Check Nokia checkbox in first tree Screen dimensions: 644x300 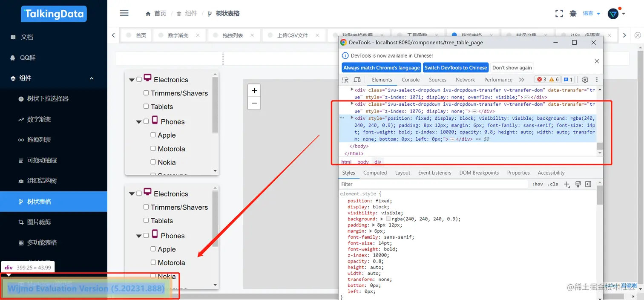153,162
